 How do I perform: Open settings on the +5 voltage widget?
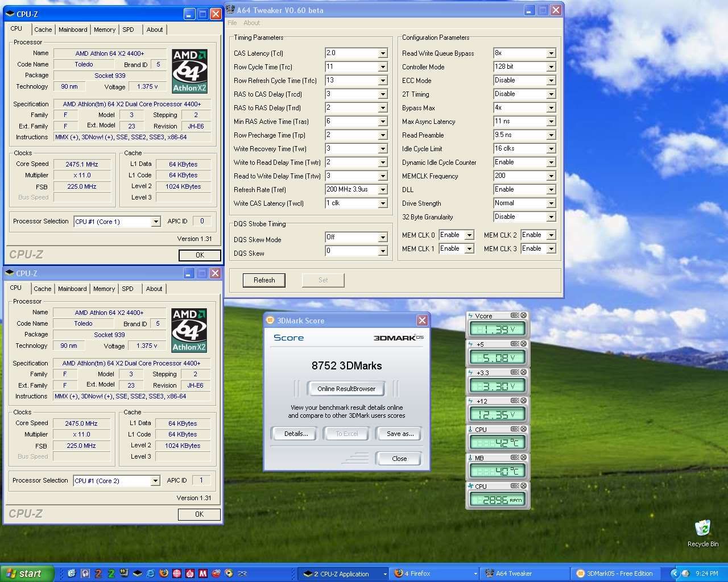(514, 344)
